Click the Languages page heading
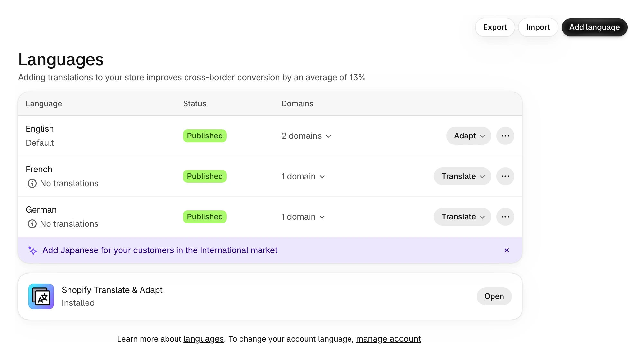Image resolution: width=644 pixels, height=359 pixels. pyautogui.click(x=61, y=60)
